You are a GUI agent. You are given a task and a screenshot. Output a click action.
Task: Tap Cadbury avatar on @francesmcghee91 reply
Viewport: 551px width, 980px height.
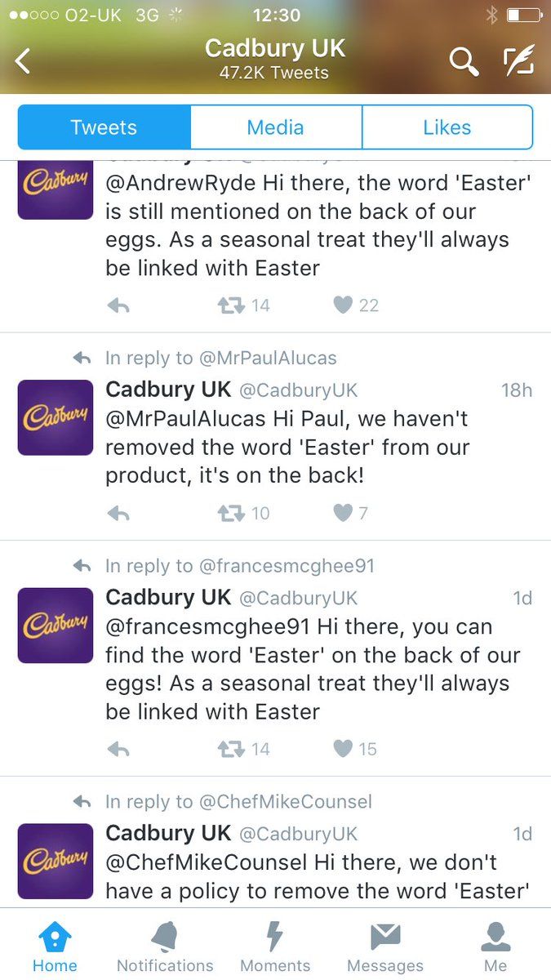pos(56,626)
